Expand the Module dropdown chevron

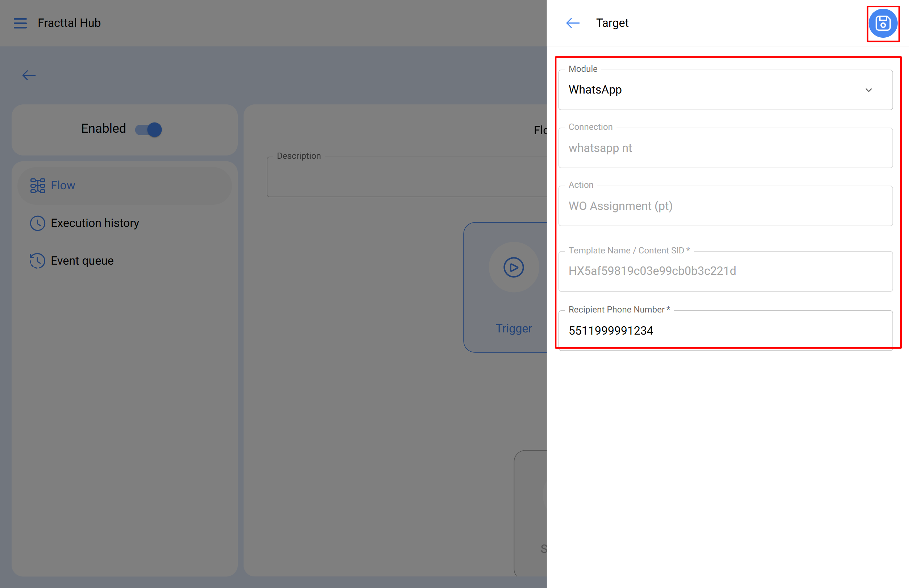tap(868, 90)
